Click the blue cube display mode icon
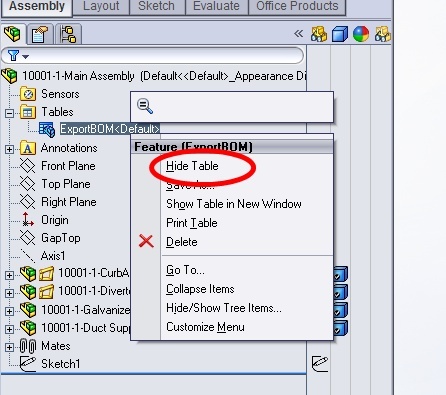Viewport: 446px width, 395px height. pos(340,34)
